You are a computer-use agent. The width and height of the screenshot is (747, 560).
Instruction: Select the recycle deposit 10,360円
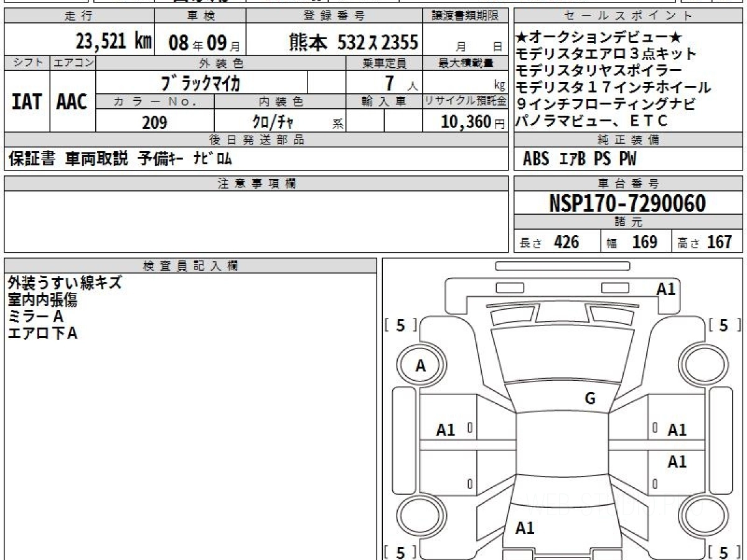point(473,123)
